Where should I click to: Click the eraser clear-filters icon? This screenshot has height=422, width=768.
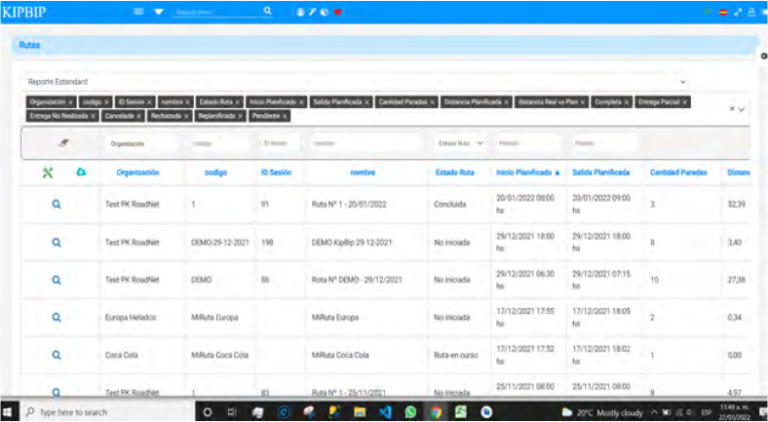[x=64, y=143]
